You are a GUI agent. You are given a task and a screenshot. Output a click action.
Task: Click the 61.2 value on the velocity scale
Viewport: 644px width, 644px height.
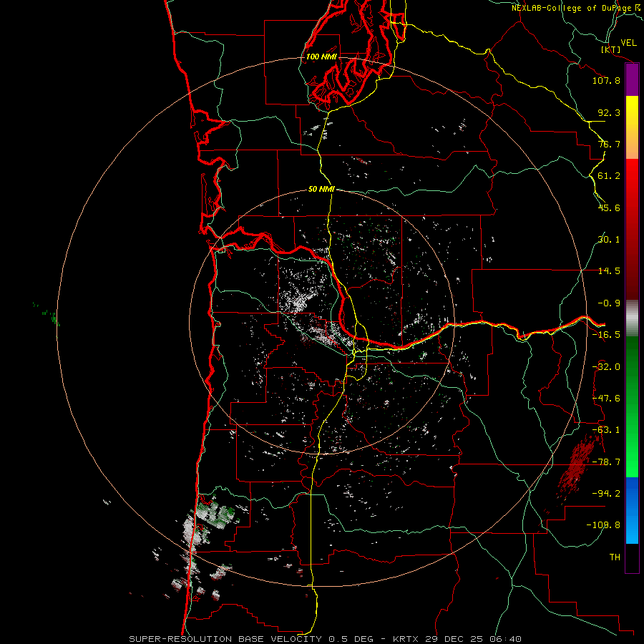coord(609,176)
